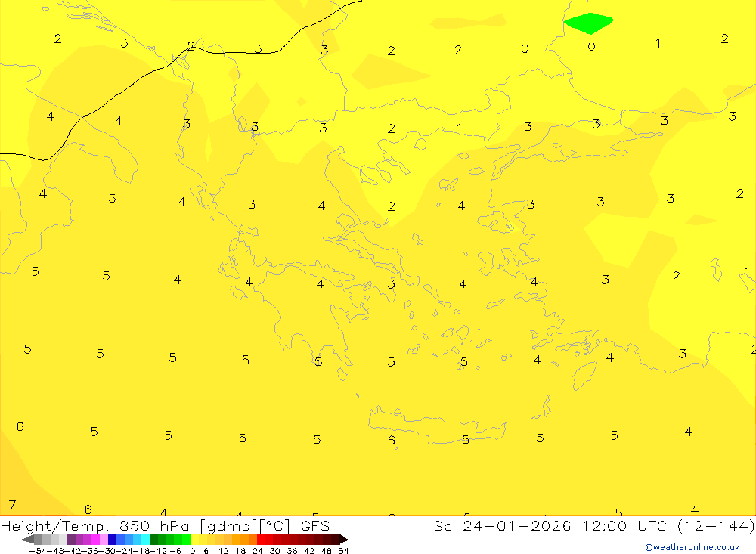
Task: Click the green section of the temperature legend
Action: click(x=169, y=539)
